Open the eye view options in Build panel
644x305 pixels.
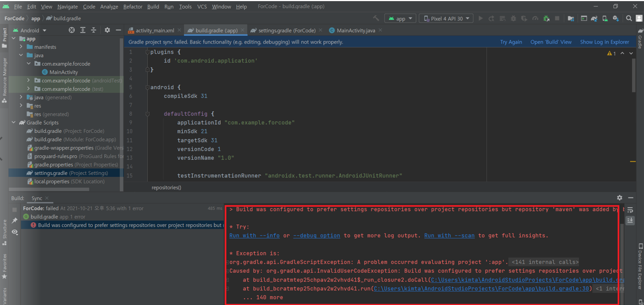[x=15, y=232]
